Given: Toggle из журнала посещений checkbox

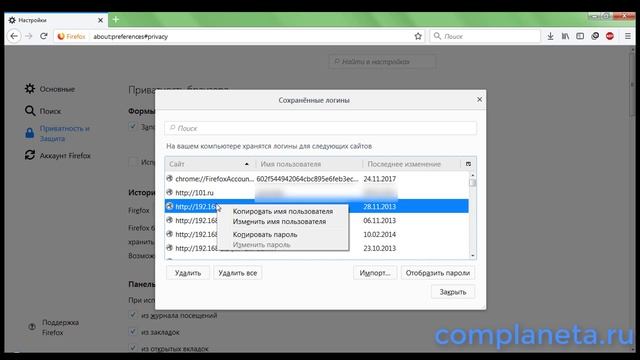Looking at the screenshot, I should tap(132, 315).
